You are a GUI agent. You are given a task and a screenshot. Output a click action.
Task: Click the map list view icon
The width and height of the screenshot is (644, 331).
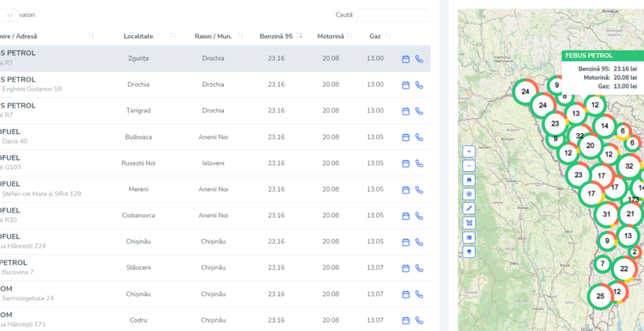click(x=469, y=237)
